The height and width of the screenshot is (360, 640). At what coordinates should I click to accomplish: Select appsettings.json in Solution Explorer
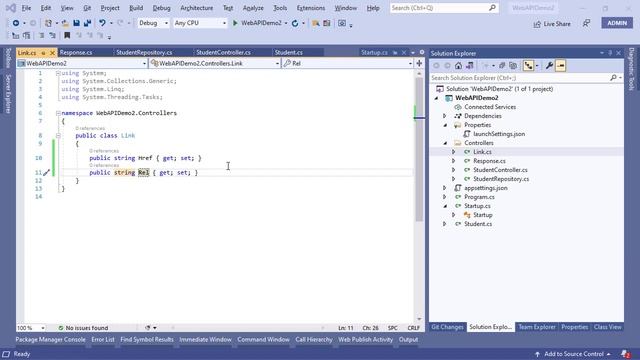[486, 188]
